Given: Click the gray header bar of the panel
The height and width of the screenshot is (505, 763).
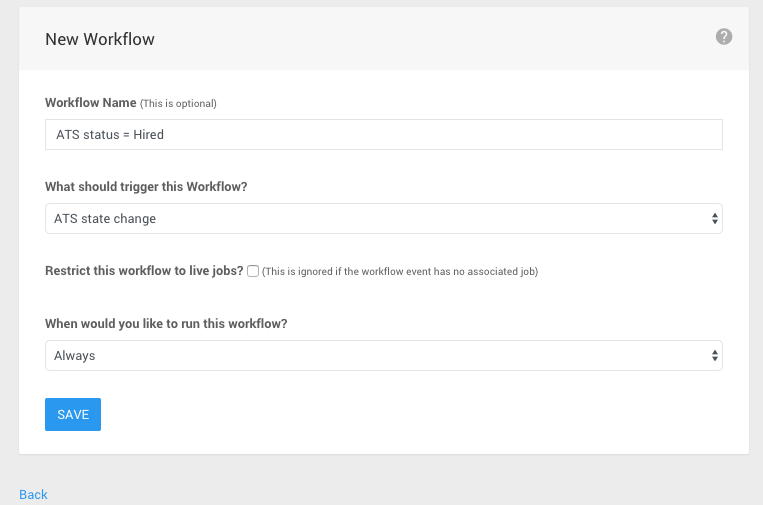Looking at the screenshot, I should [383, 38].
